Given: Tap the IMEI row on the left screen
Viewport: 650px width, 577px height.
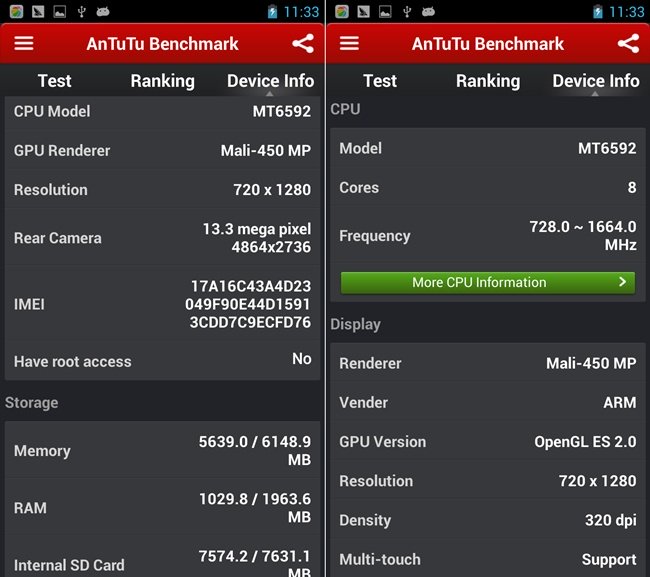Looking at the screenshot, I should click(163, 304).
